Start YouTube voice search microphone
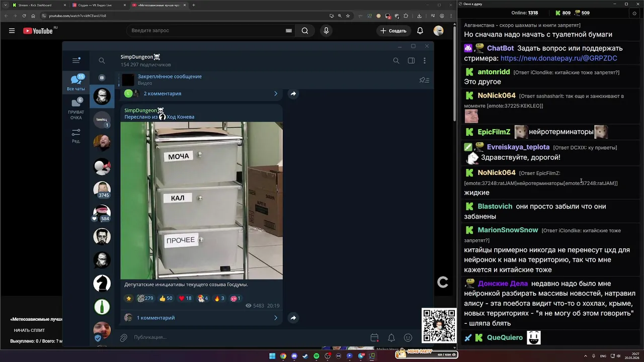 tap(326, 31)
